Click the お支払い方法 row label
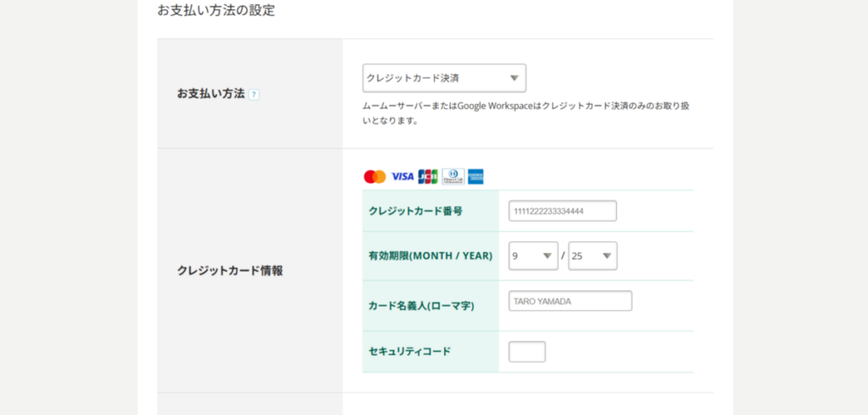The image size is (868, 415). pos(210,94)
